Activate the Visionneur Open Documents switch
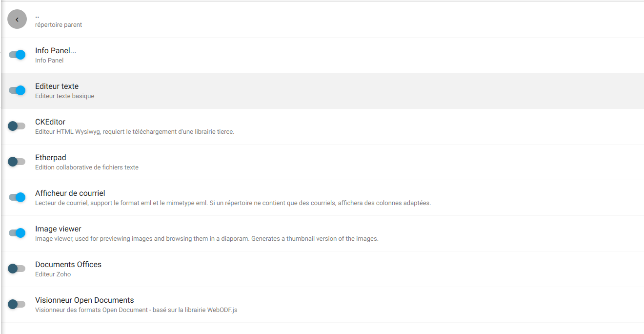 pyautogui.click(x=17, y=304)
